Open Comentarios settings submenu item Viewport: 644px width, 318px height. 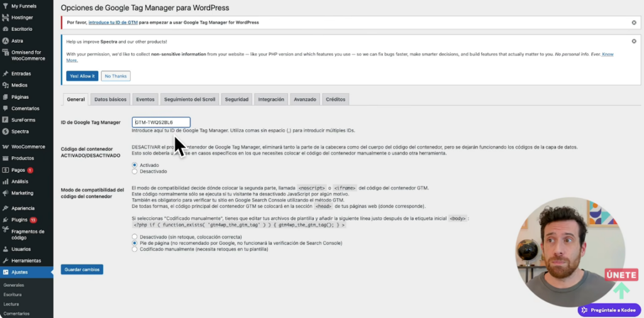[16, 314]
